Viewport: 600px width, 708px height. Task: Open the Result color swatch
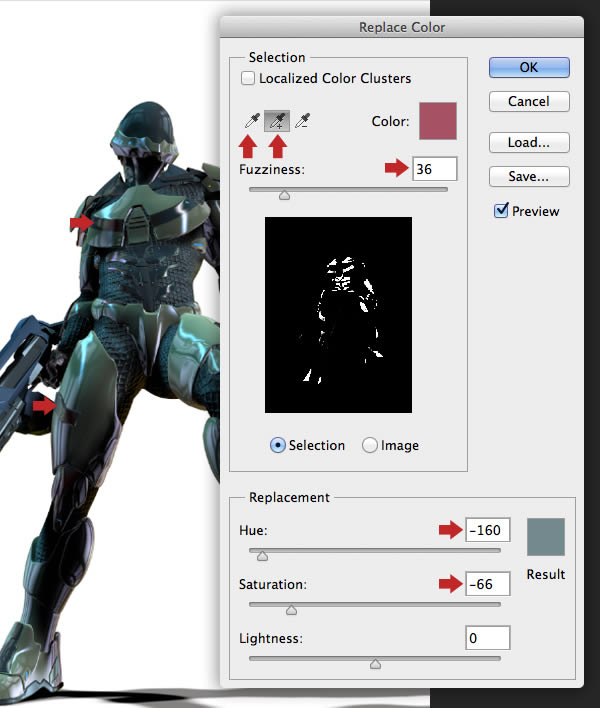click(x=546, y=537)
